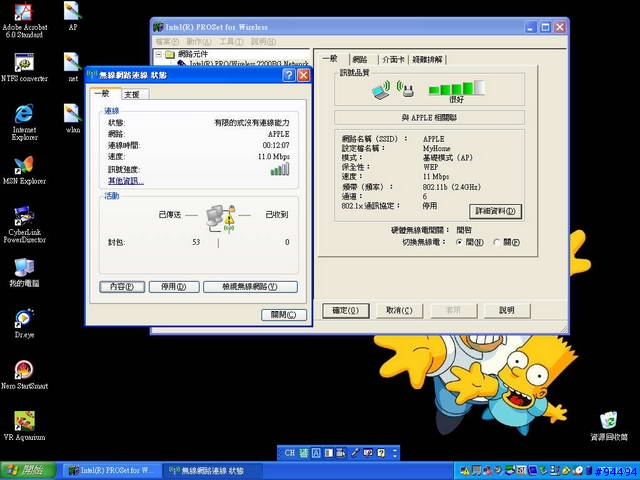Select the NTFS converter desktop icon
This screenshot has height=480, width=640.
pyautogui.click(x=24, y=67)
